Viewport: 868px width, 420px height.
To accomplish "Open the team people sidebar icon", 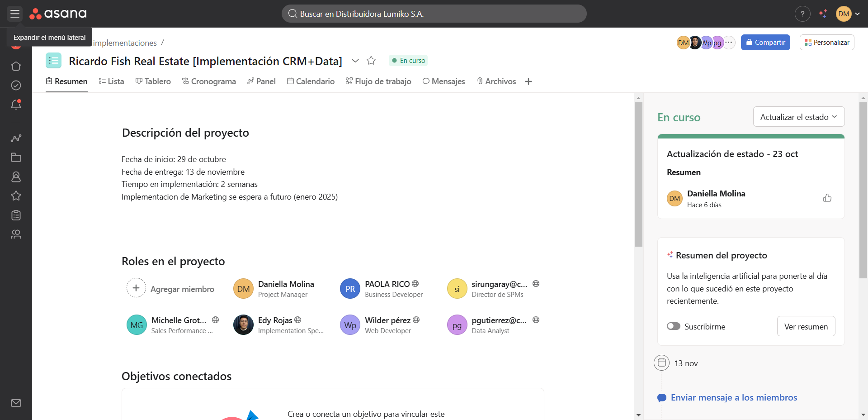I will tap(16, 234).
